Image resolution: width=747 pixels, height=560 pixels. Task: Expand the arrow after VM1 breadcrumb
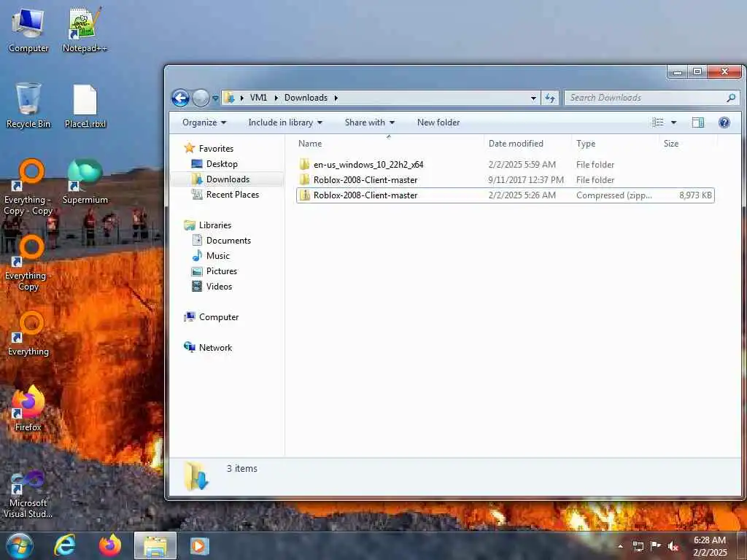point(276,98)
